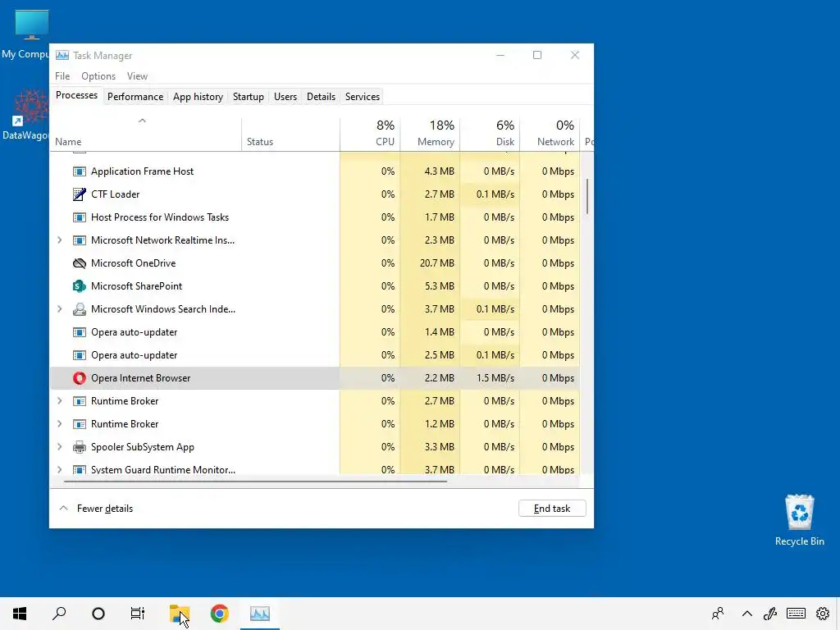
Task: Select the Opera auto-updater row using 2.5 MB
Action: click(x=315, y=355)
